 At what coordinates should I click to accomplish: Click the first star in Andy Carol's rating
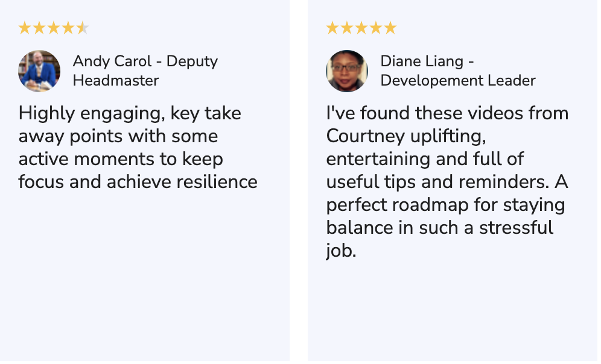click(25, 28)
